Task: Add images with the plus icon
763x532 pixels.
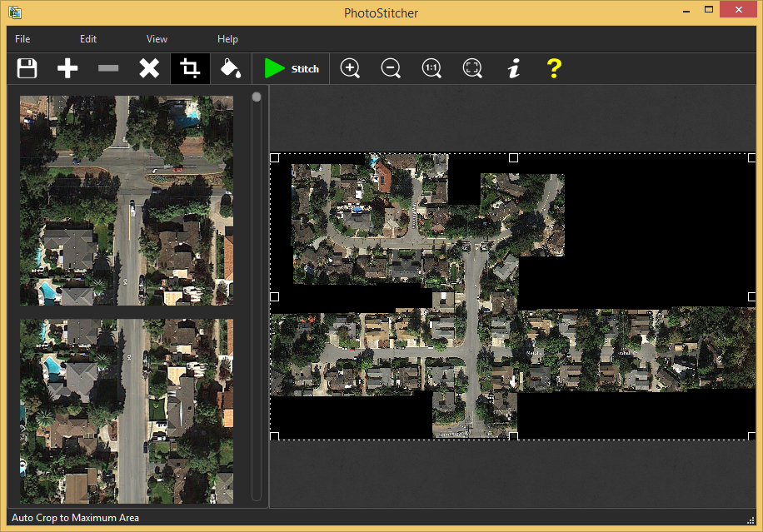Action: pyautogui.click(x=67, y=68)
